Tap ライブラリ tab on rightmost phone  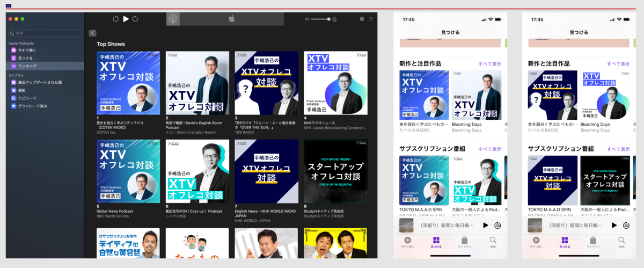pos(593,242)
